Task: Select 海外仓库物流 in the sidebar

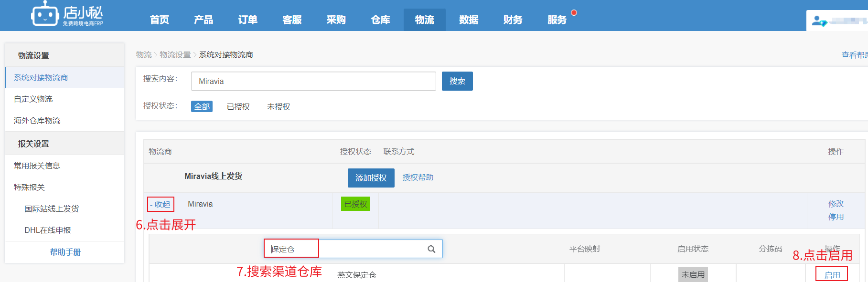Action: pos(64,120)
